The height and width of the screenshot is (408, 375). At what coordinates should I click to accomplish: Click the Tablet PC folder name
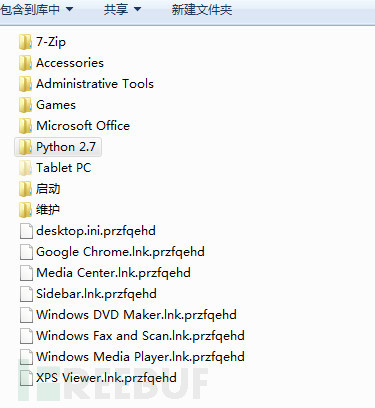click(64, 168)
